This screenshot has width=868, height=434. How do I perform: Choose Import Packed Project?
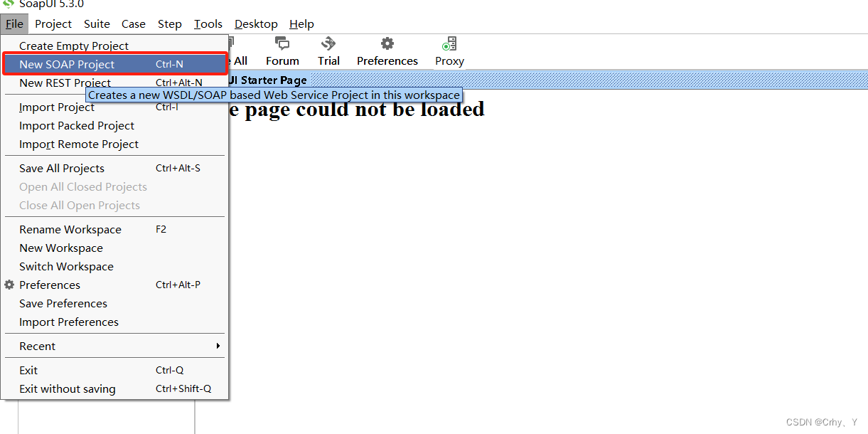click(115, 125)
